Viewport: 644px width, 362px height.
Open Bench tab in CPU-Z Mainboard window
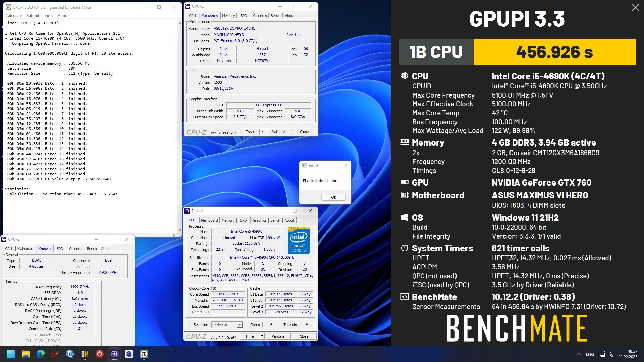(276, 16)
